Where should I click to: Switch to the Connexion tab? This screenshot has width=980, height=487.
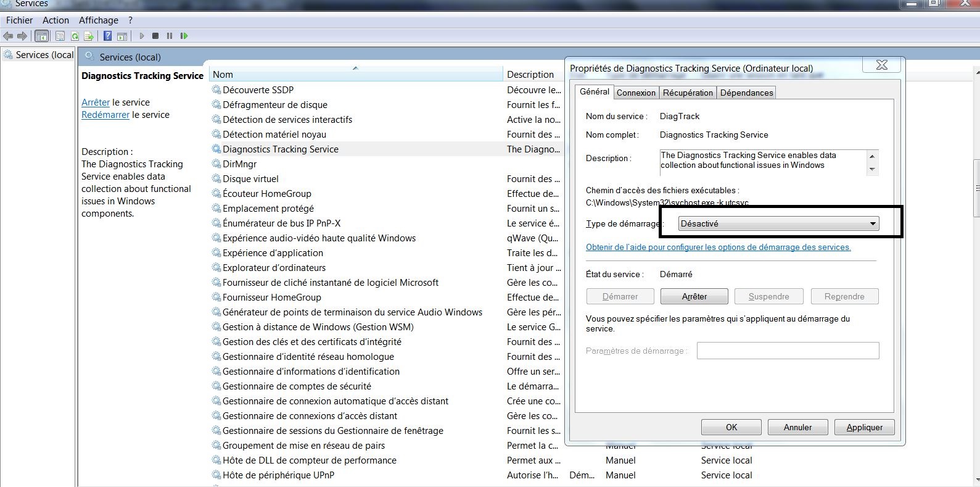point(636,93)
